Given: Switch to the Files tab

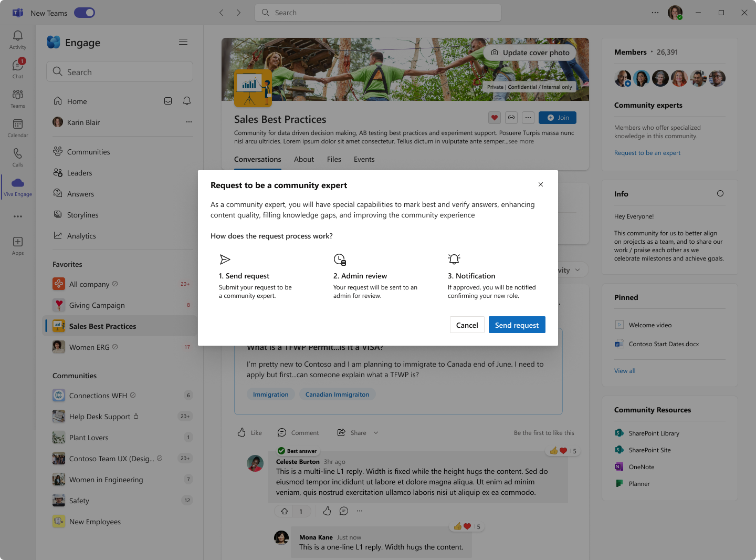Looking at the screenshot, I should pos(334,159).
